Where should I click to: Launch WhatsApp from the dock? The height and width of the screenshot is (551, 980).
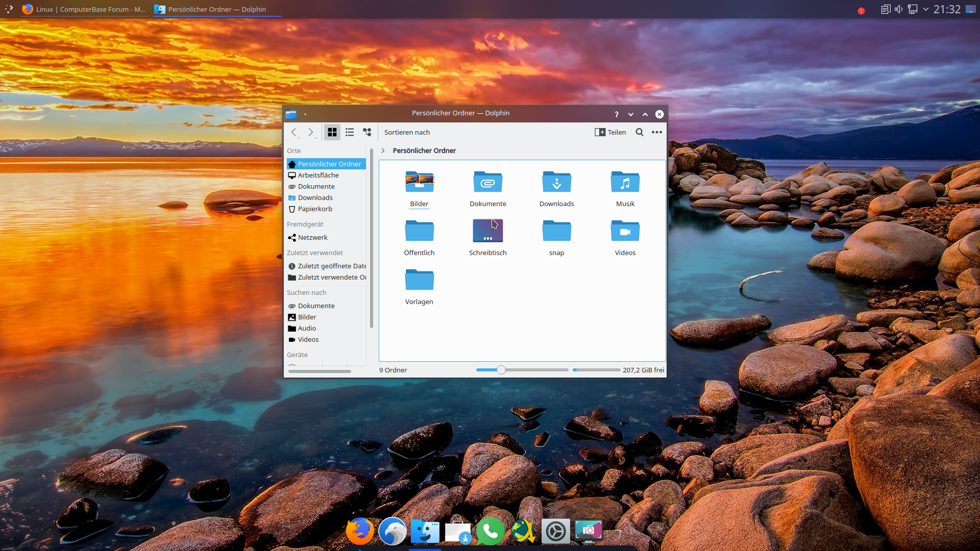[490, 532]
